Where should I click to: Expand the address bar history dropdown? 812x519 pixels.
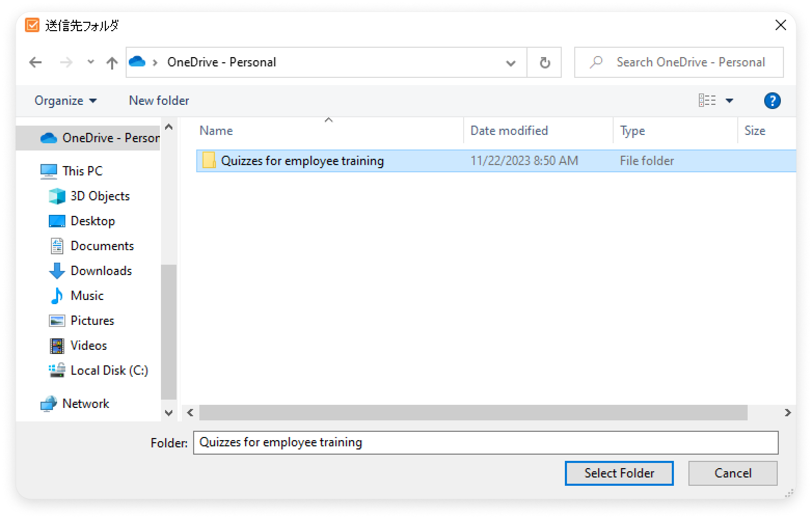[510, 63]
